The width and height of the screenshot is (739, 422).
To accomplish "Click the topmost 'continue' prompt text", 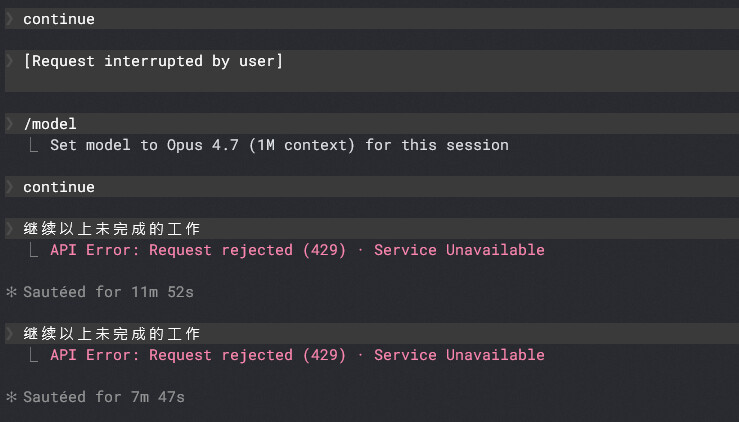I will (59, 19).
